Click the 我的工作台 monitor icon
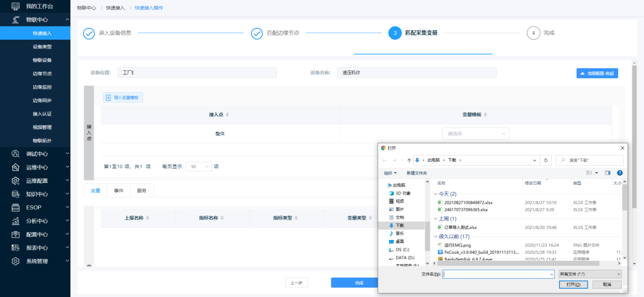The image size is (644, 297). tap(15, 6)
